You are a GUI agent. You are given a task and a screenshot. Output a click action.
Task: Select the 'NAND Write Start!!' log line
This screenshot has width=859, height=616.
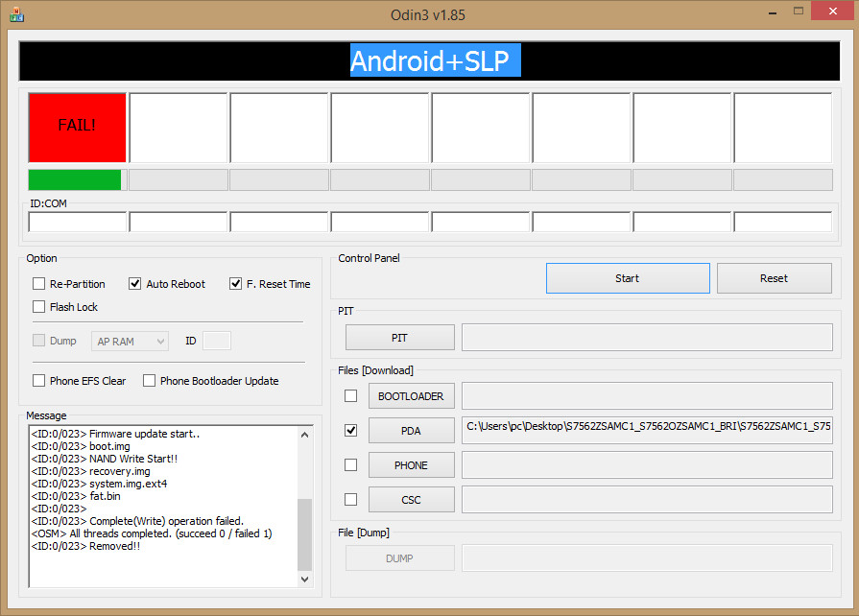pyautogui.click(x=104, y=459)
